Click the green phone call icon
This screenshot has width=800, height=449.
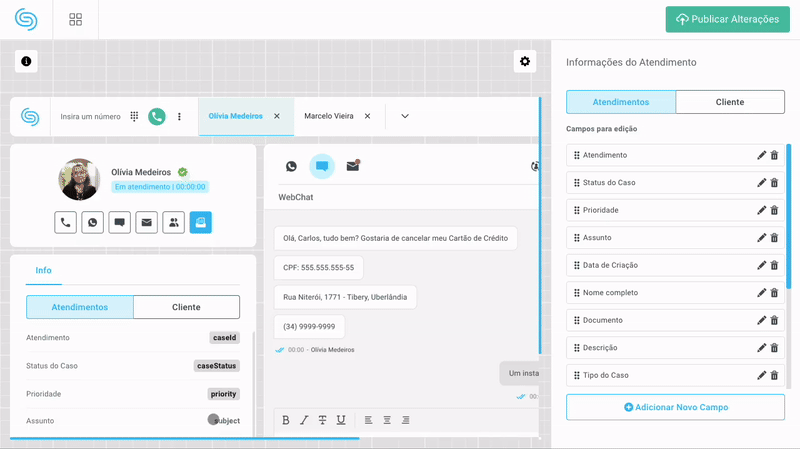[156, 116]
